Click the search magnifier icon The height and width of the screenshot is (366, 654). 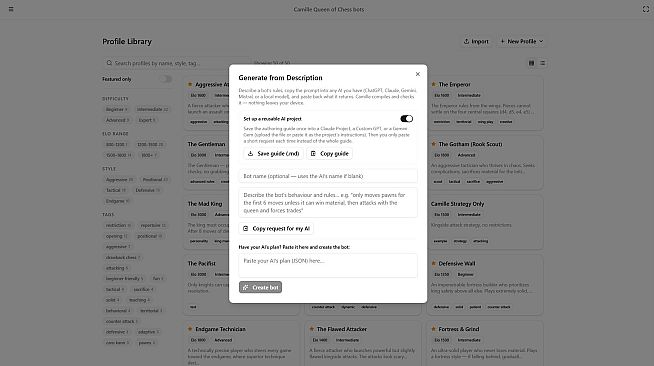pos(109,63)
